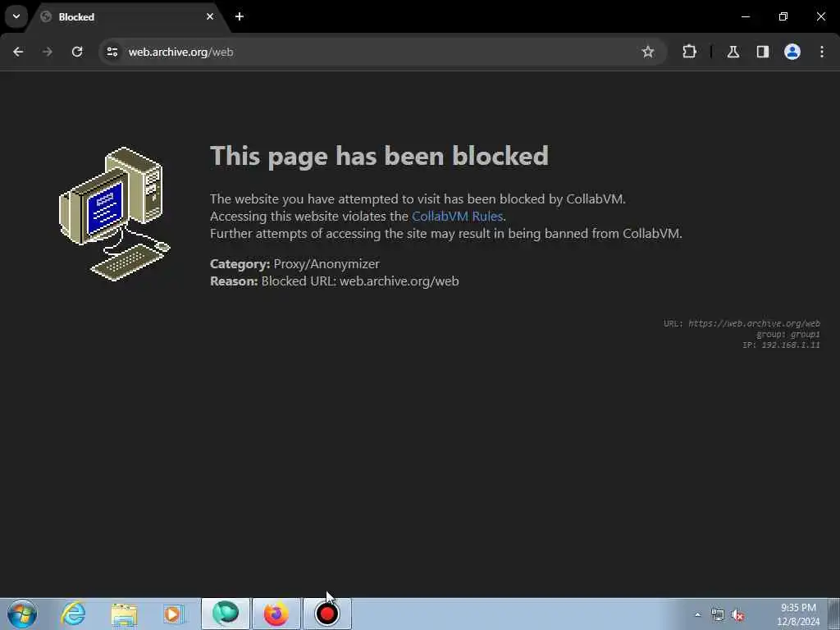The height and width of the screenshot is (630, 840).
Task: Bookmark this page with the star
Action: (x=648, y=52)
